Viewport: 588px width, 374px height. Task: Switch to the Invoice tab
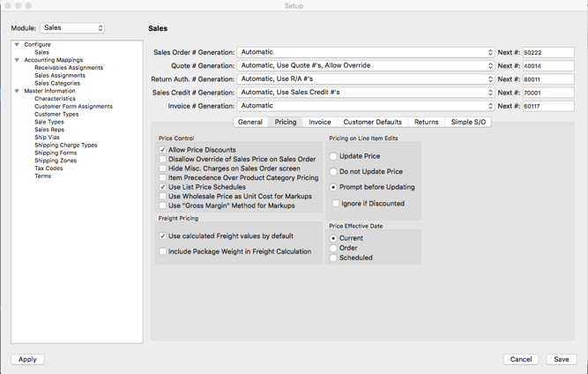320,122
